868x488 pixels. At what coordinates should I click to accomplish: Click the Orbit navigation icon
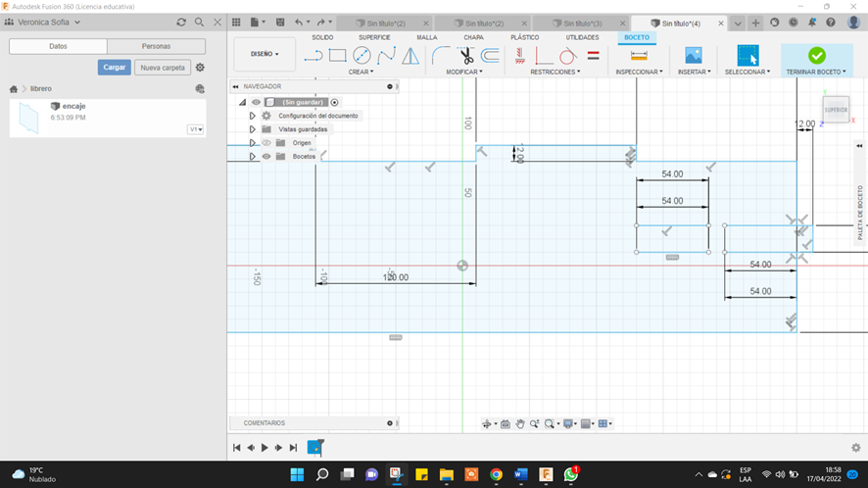tap(487, 423)
